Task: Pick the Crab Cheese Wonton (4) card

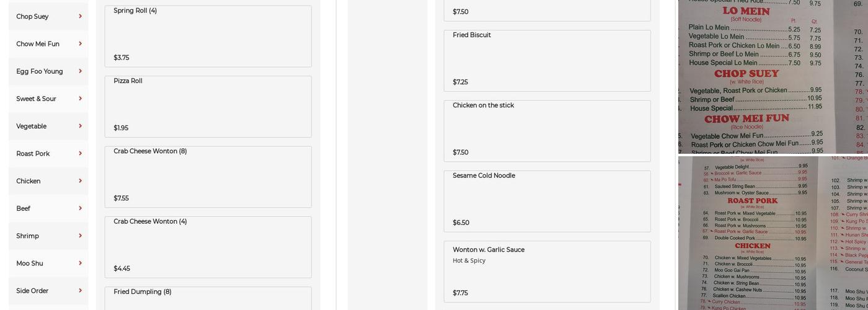Action: pos(208,247)
